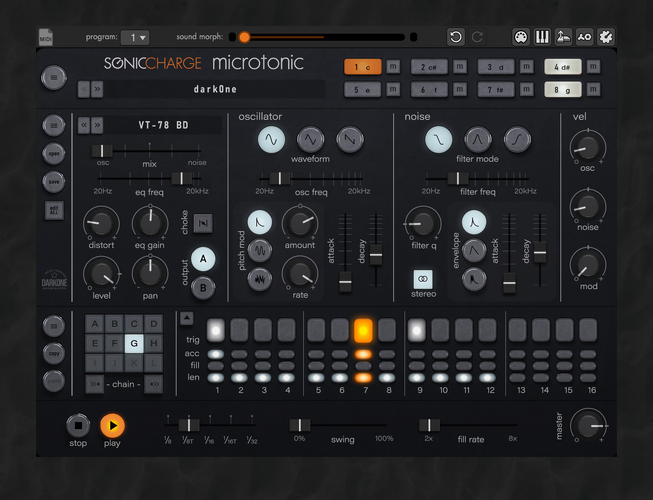Click the MIDI file icon
This screenshot has height=500, width=653.
pyautogui.click(x=45, y=37)
